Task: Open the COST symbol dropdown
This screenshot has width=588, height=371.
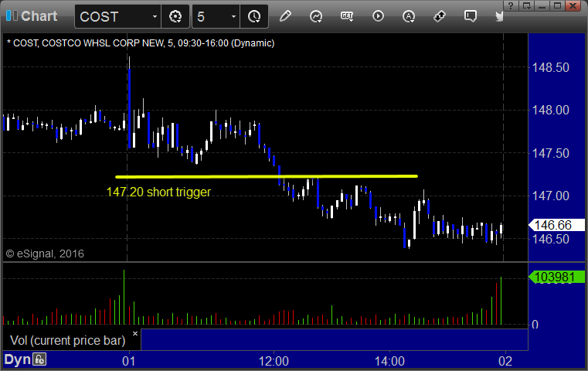Action: [x=155, y=16]
